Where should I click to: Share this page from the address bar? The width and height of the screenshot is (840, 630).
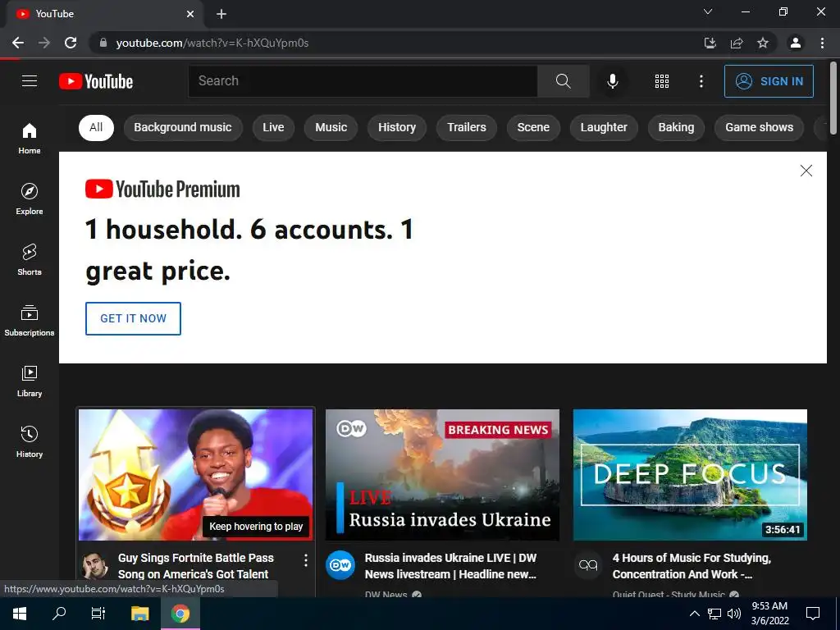(737, 43)
